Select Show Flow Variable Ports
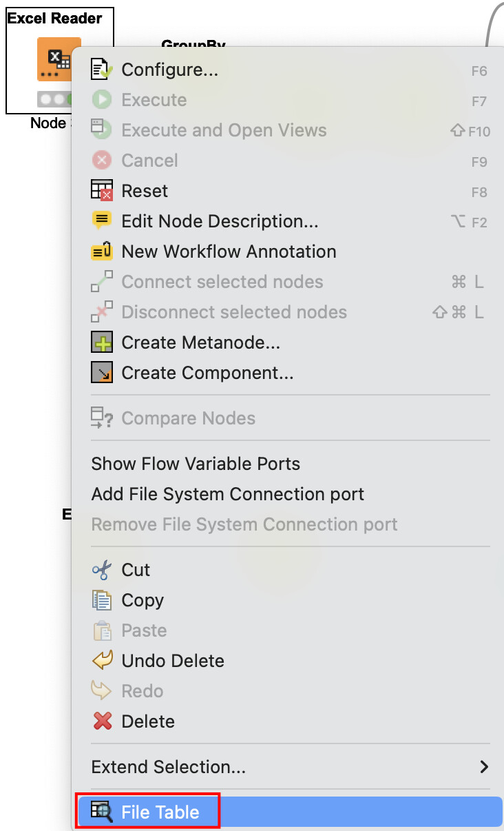The height and width of the screenshot is (831, 504). click(x=196, y=464)
